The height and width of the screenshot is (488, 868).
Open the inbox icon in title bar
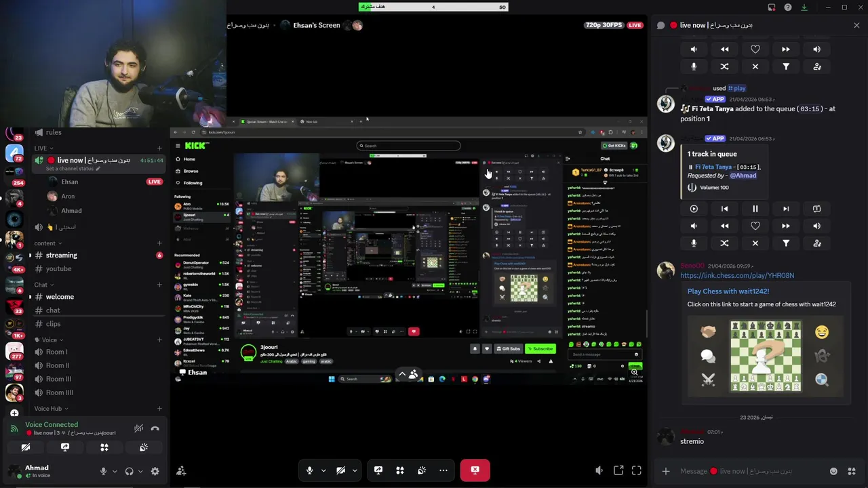coord(771,7)
